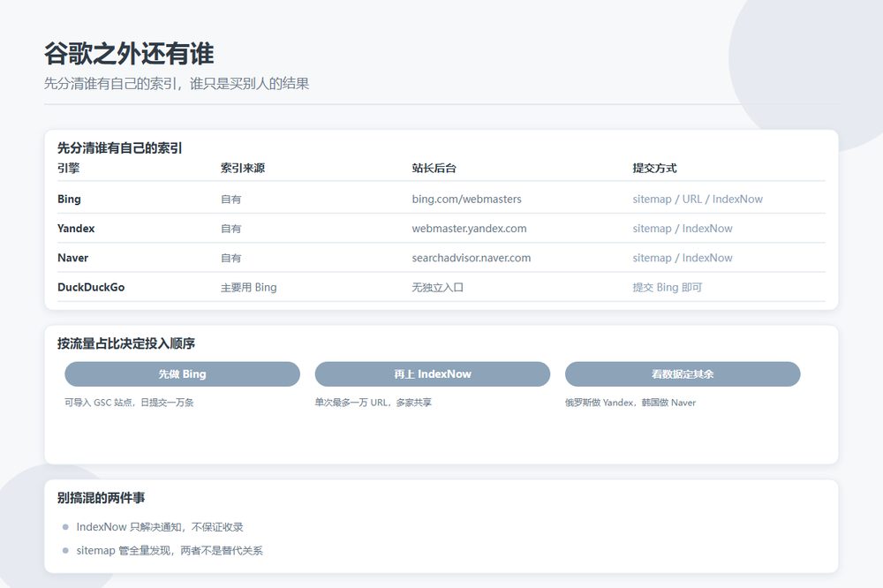
Task: Select the Naver engine row name
Action: pos(72,258)
